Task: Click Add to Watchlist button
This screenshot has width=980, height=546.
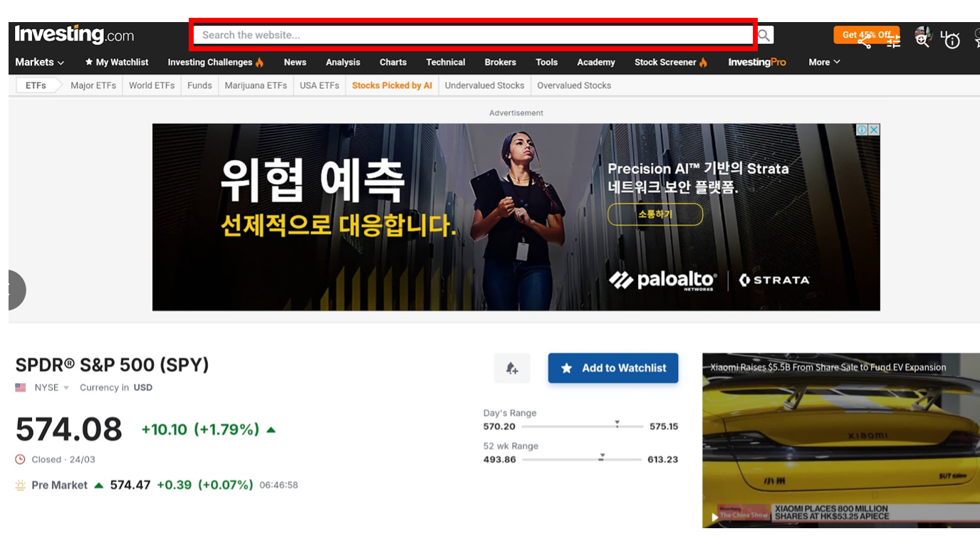Action: (613, 368)
